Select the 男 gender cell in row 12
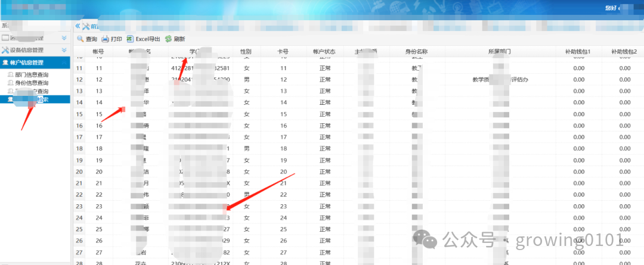Viewport: 644px width, 265px height. pos(246,80)
